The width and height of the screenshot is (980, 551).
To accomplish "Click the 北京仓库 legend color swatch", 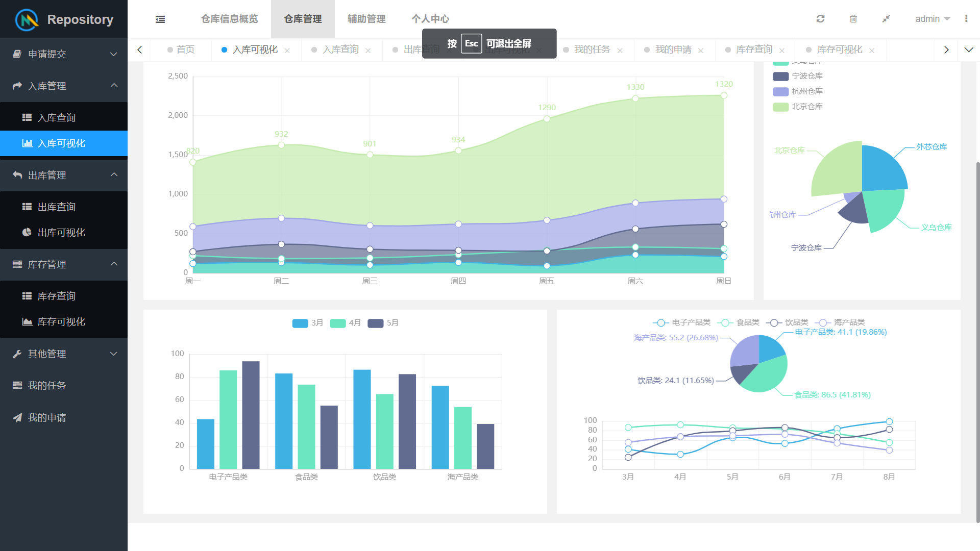I will (780, 107).
